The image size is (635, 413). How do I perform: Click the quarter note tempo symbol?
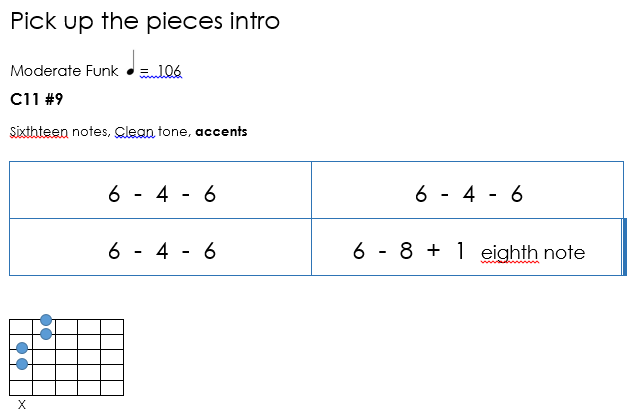pyautogui.click(x=131, y=65)
